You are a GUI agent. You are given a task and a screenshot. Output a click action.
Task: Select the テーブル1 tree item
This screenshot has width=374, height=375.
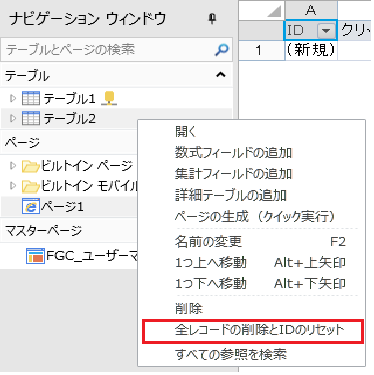pyautogui.click(x=69, y=99)
